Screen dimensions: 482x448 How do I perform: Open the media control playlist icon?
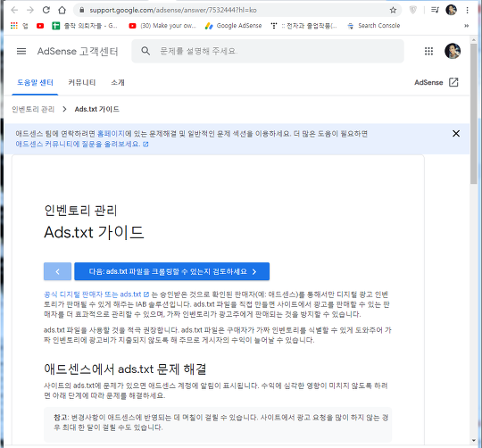click(435, 10)
